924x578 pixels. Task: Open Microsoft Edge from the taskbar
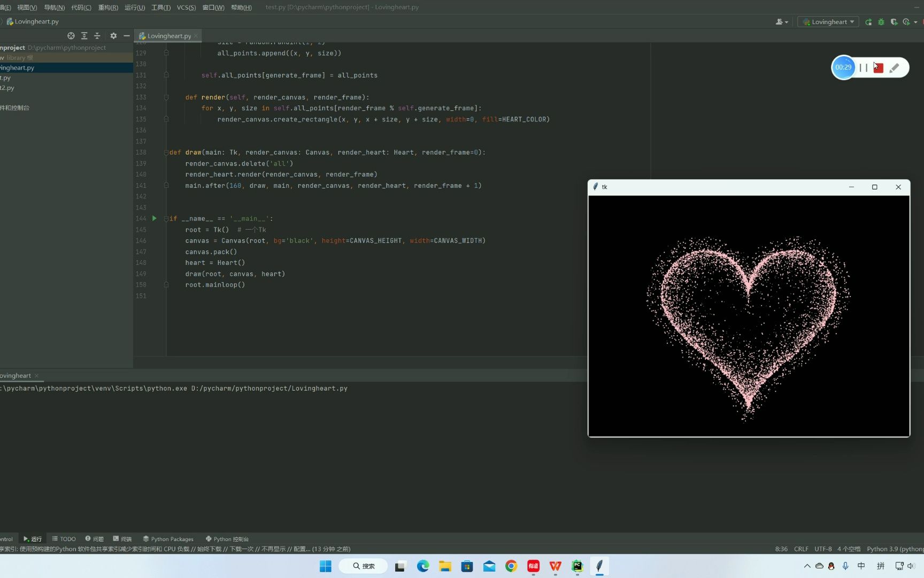tap(423, 566)
